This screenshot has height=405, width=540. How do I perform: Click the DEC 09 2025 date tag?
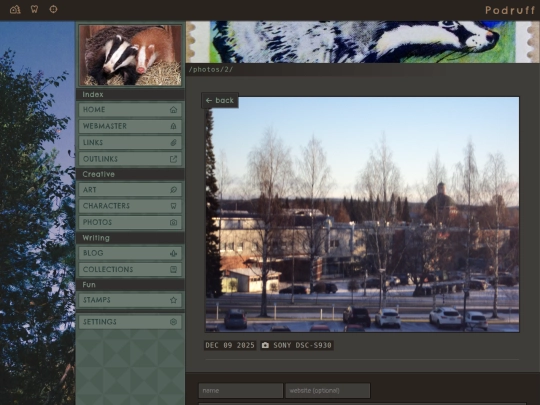(230, 345)
